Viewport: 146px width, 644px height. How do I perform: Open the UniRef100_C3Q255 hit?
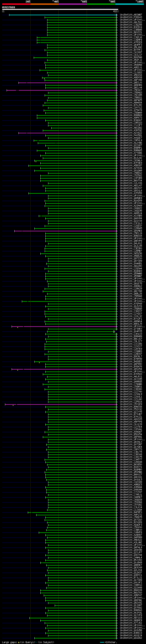point(131,25)
